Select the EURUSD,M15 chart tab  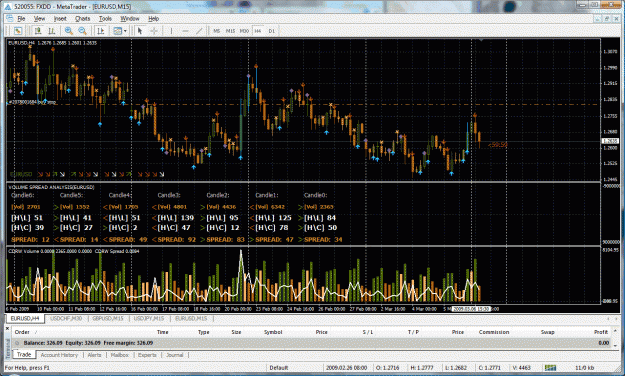tap(191, 319)
